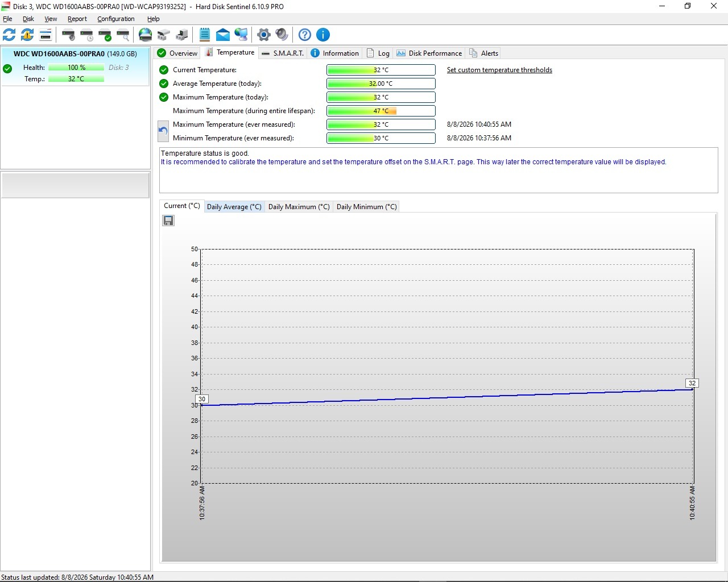Click the 10:40:55 AM x-axis label
Viewport: 728px width, 582px height.
pos(692,503)
